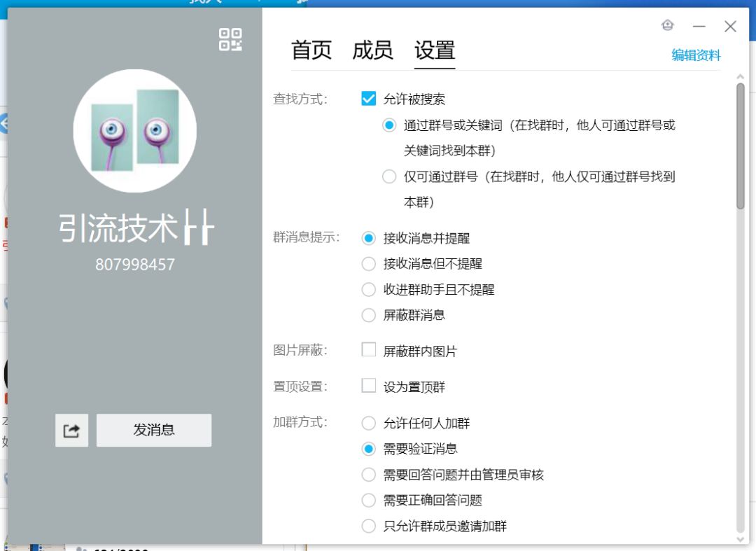This screenshot has height=551, width=756.
Task: Choose 需要回答问题并由管理员审核 option
Action: coord(368,475)
